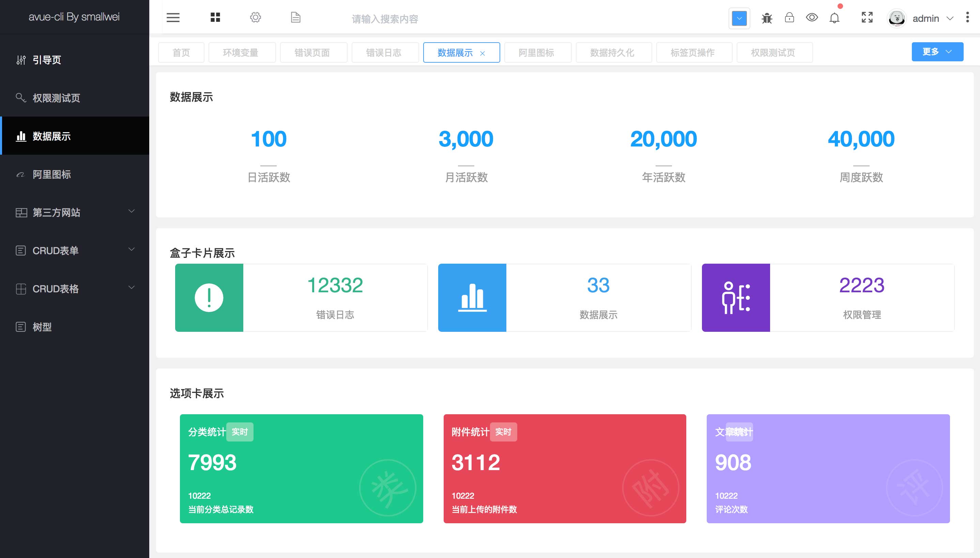Screen dimensions: 980x558
Task: Open 阿里图标 in the sidebar
Action: (x=75, y=174)
